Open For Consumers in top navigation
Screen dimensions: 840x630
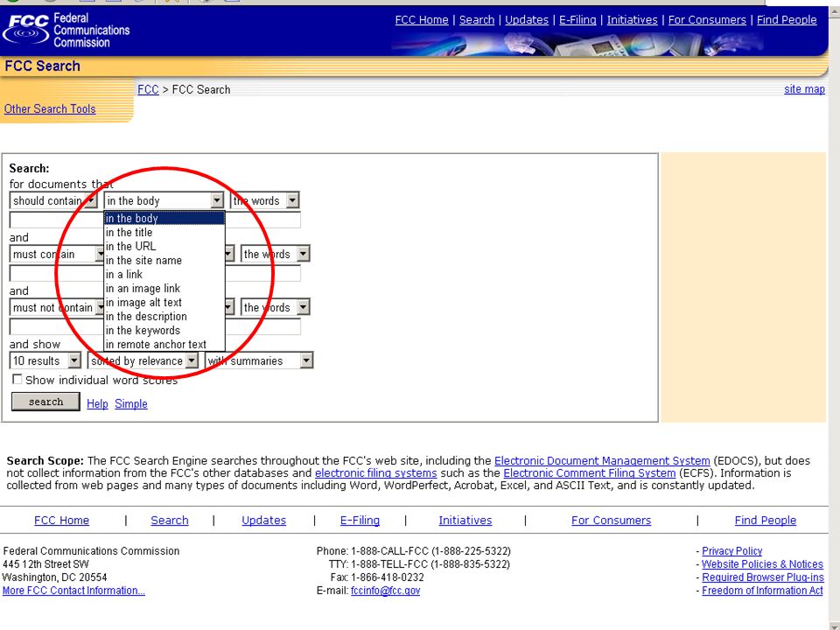[707, 20]
